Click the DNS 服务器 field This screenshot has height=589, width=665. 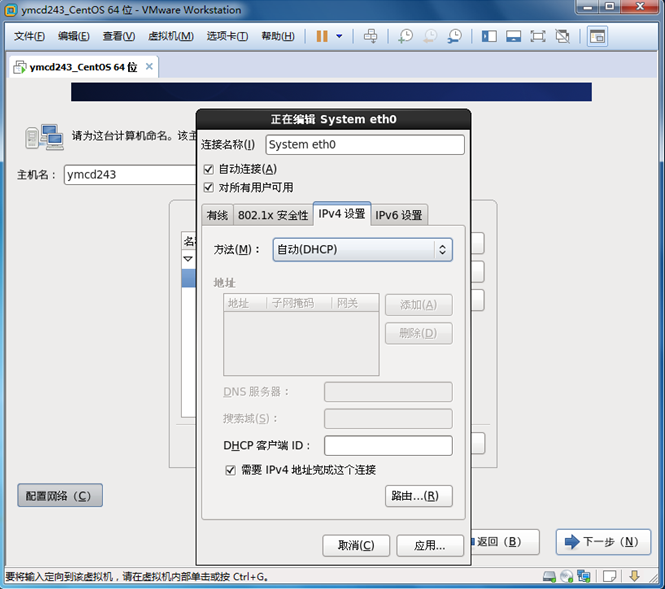click(x=388, y=392)
